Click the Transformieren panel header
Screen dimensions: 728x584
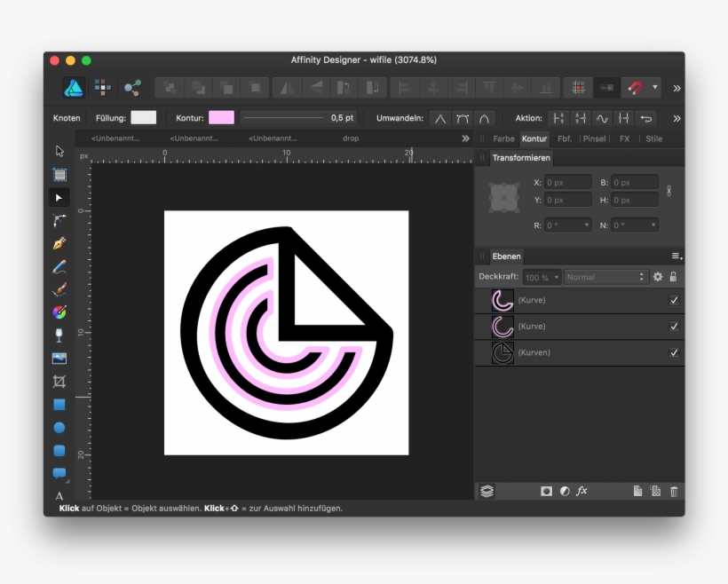tap(520, 158)
